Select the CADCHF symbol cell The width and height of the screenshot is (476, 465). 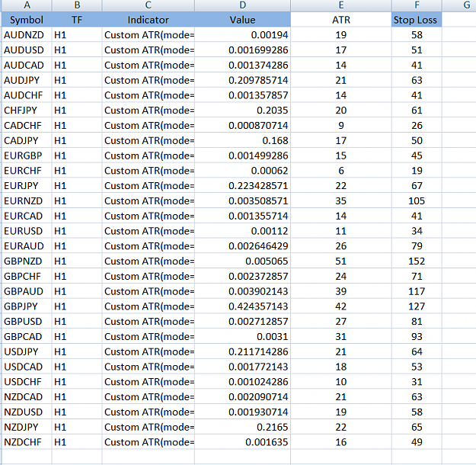tap(27, 125)
